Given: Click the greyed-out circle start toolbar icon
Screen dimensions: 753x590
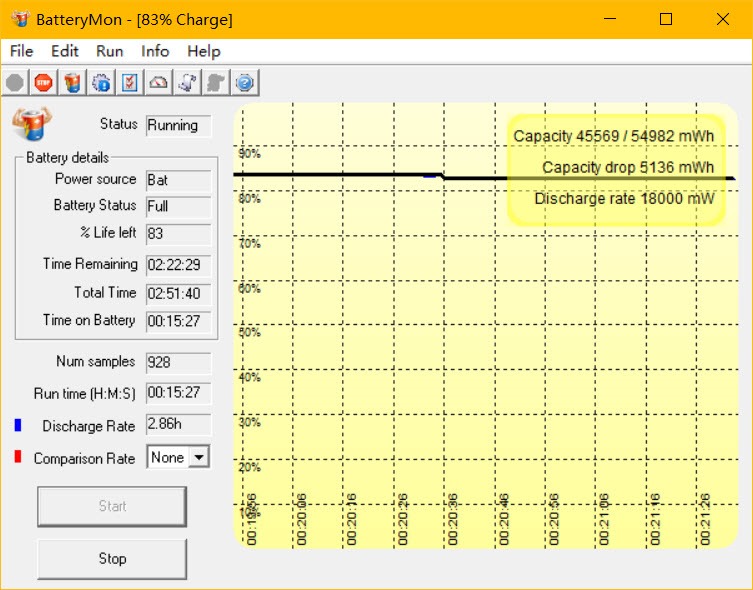Looking at the screenshot, I should pyautogui.click(x=15, y=83).
